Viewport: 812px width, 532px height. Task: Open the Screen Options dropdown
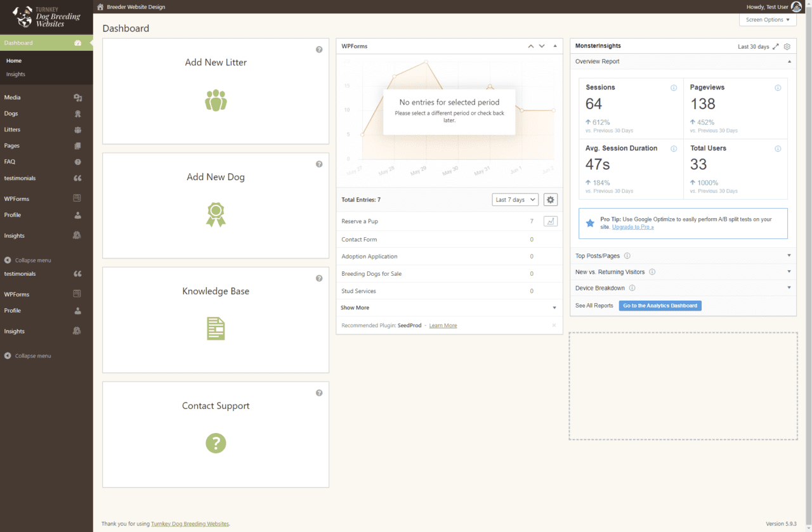pyautogui.click(x=768, y=20)
